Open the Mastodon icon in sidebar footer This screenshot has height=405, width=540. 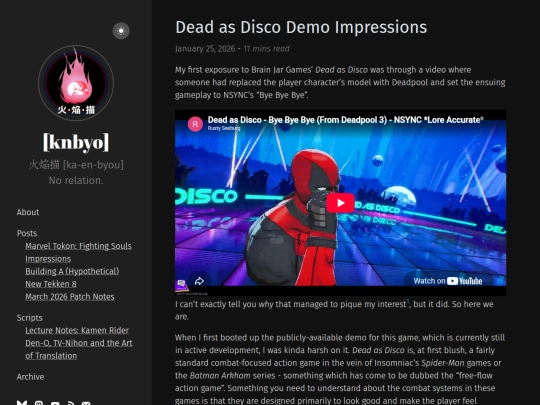click(x=39, y=403)
